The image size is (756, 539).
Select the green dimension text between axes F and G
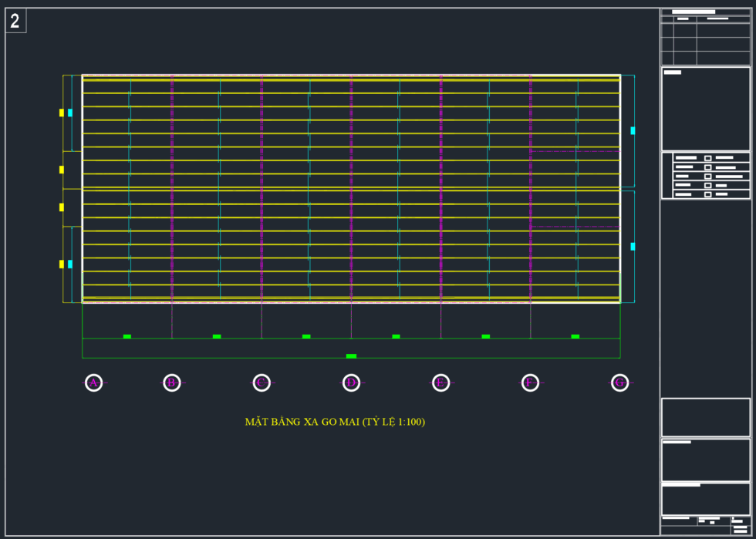pyautogui.click(x=575, y=336)
